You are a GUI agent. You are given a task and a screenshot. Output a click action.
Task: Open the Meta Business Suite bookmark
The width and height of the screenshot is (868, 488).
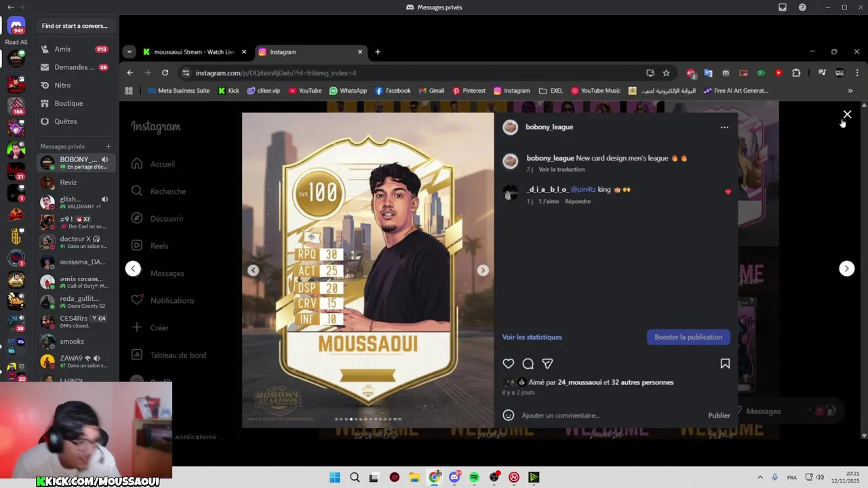[x=178, y=91]
